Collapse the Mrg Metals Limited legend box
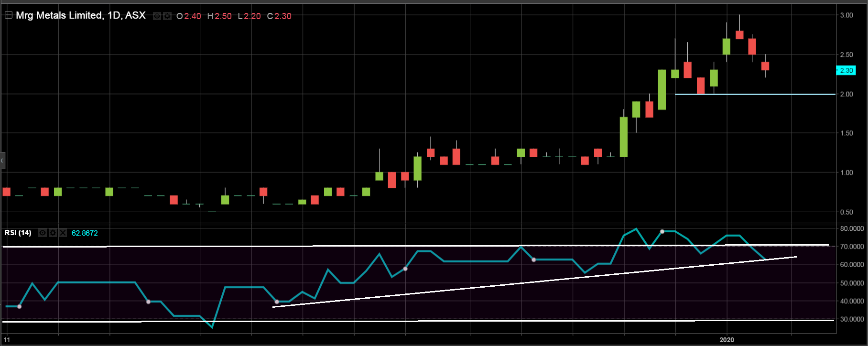The width and height of the screenshot is (868, 346). tap(9, 15)
